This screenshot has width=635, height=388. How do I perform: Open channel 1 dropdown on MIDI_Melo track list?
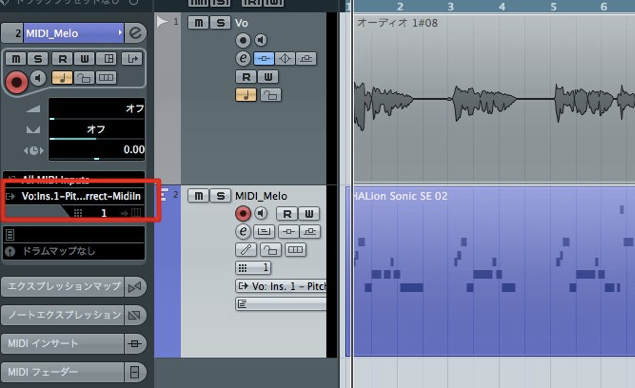[x=253, y=268]
